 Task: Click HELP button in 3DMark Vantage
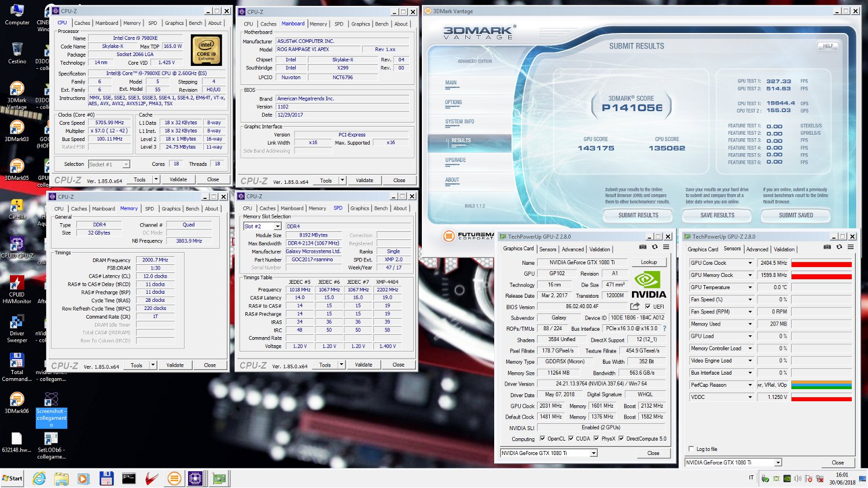coord(828,46)
